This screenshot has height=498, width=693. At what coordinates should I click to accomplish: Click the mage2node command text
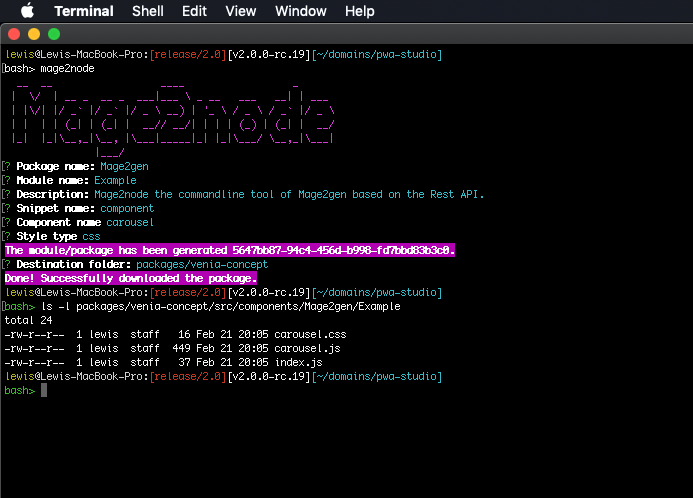coord(67,68)
